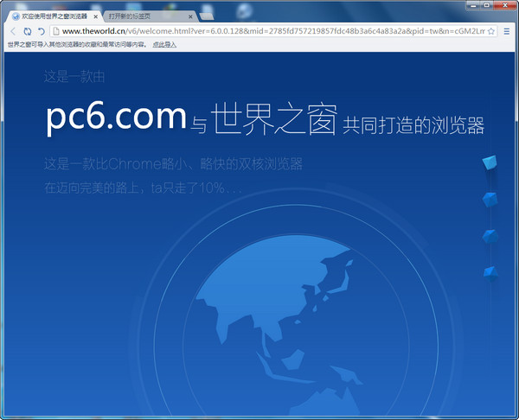This screenshot has width=519, height=420.
Task: Minimize the browser window
Action: [x=473, y=5]
